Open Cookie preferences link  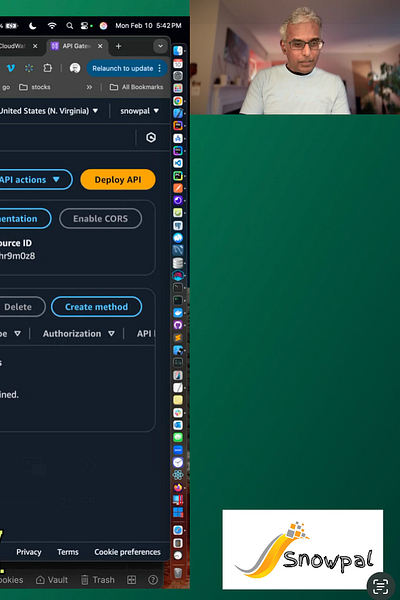tap(127, 552)
